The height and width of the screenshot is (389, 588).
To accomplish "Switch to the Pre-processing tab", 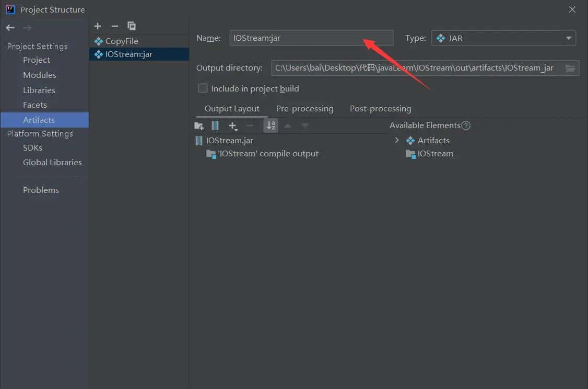I will point(304,109).
